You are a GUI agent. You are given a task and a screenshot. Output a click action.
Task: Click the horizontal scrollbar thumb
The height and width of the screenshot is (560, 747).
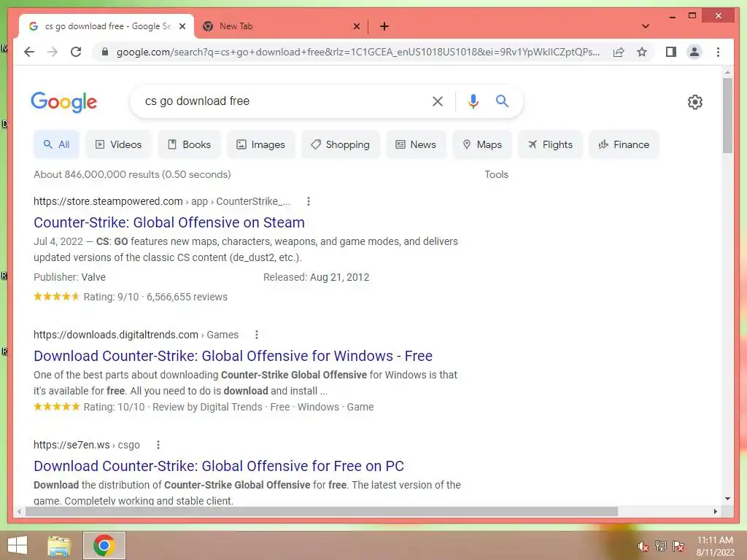tap(322, 511)
